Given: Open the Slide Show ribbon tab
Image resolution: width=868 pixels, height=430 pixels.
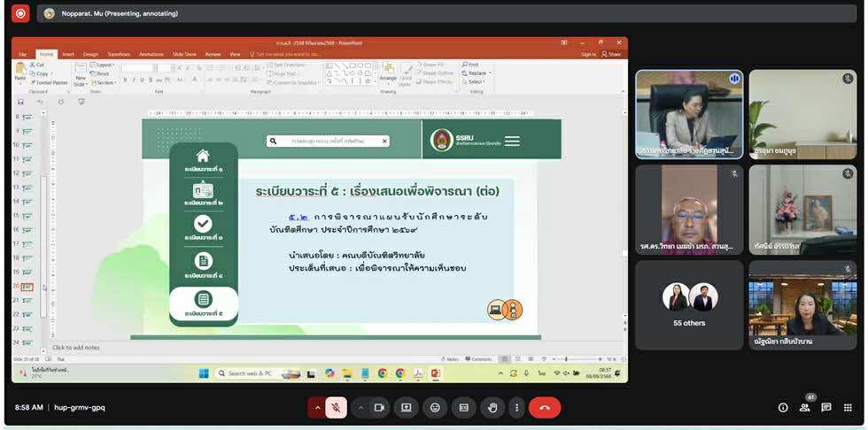Looking at the screenshot, I should coord(184,54).
